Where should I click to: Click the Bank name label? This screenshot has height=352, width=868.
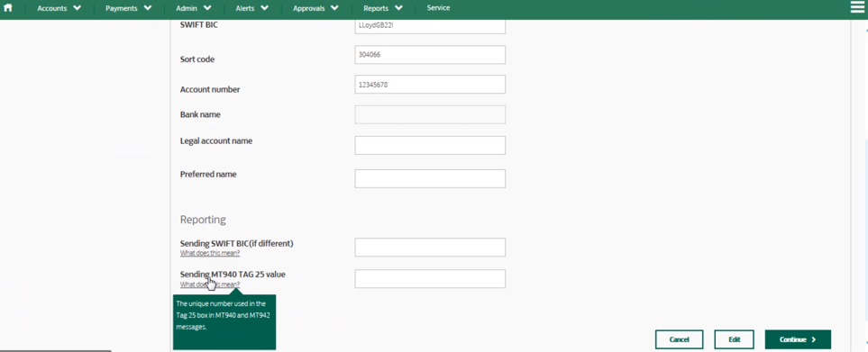click(x=200, y=114)
